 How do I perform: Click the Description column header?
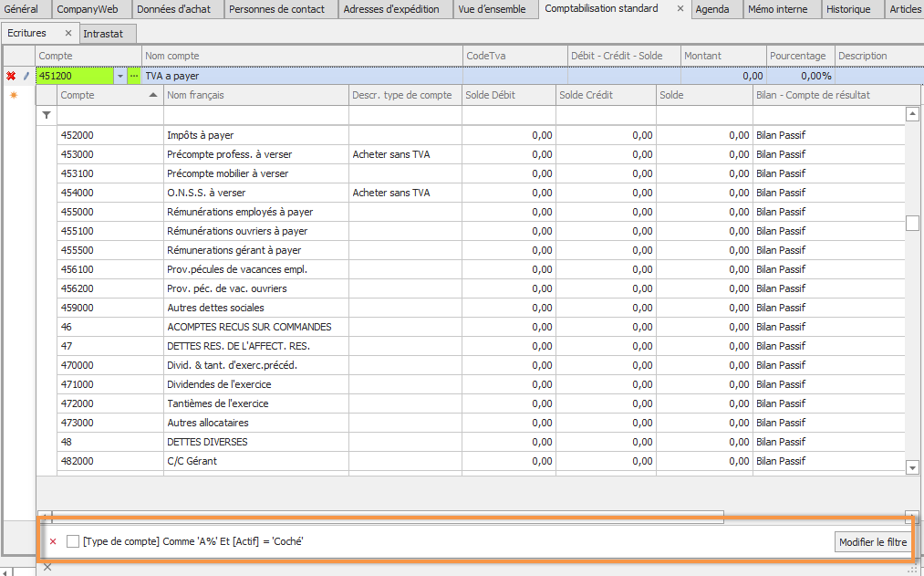pyautogui.click(x=879, y=56)
